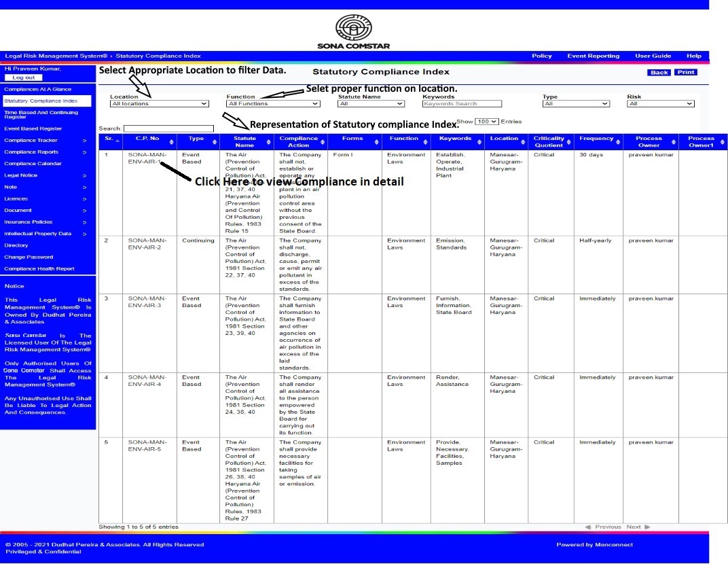Open the Risk dropdown filter

(x=660, y=104)
